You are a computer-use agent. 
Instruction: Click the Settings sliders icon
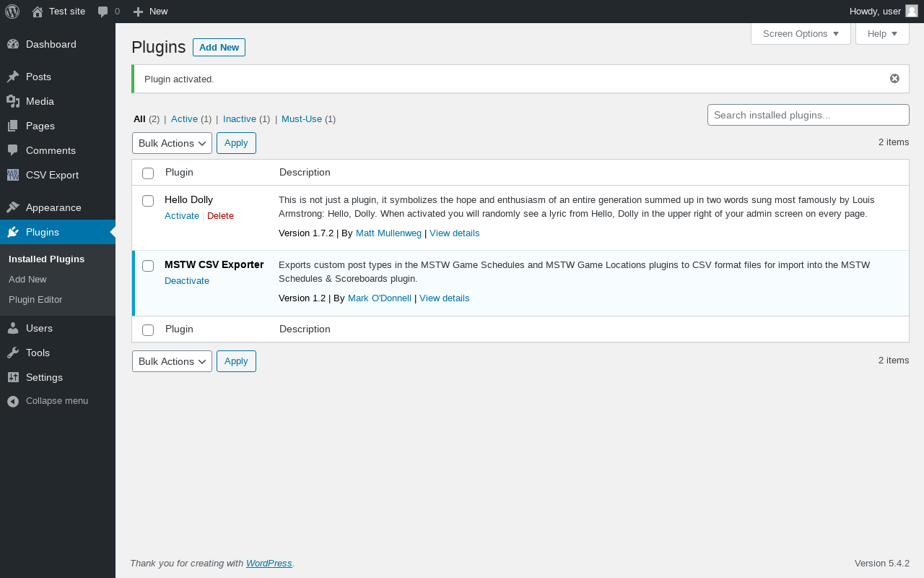coord(13,377)
